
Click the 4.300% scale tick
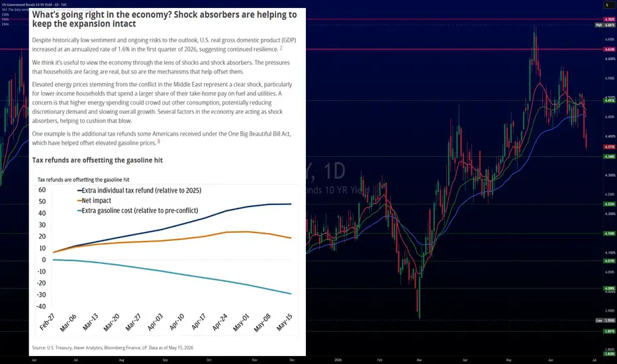[610, 175]
